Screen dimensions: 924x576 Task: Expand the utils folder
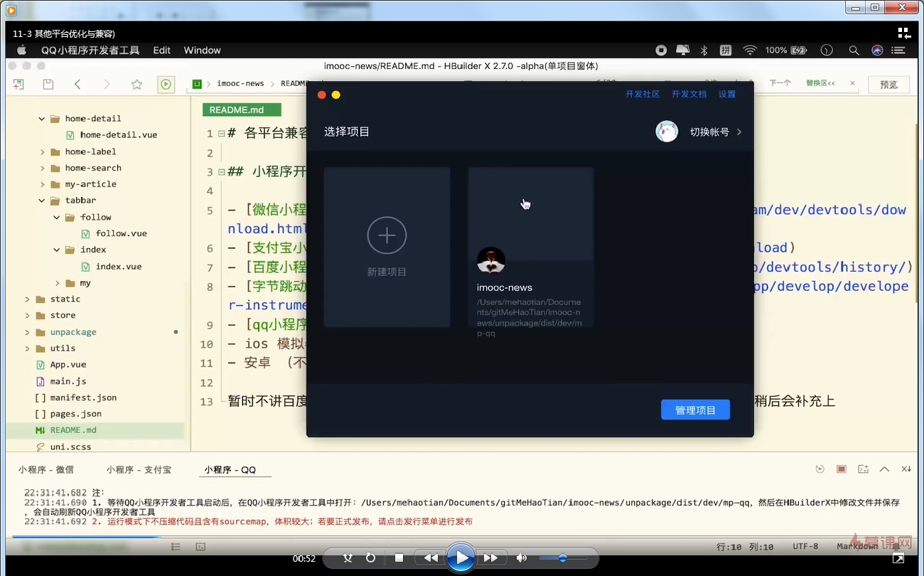pos(27,348)
